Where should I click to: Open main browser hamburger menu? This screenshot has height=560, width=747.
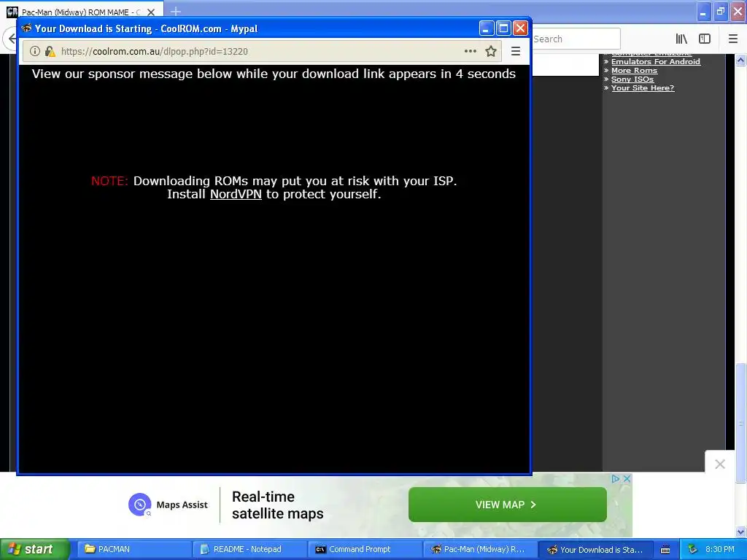click(x=732, y=39)
